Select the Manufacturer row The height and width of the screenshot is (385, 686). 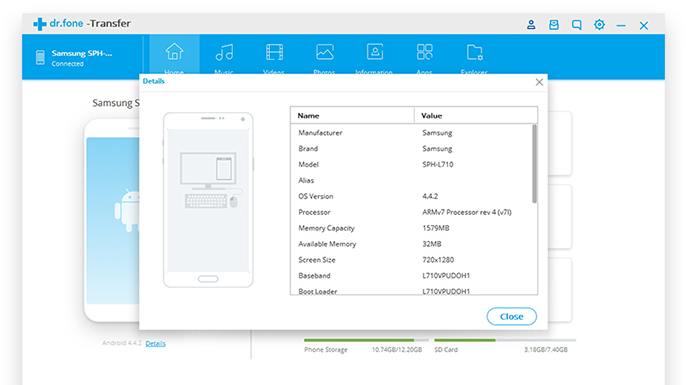(x=411, y=133)
